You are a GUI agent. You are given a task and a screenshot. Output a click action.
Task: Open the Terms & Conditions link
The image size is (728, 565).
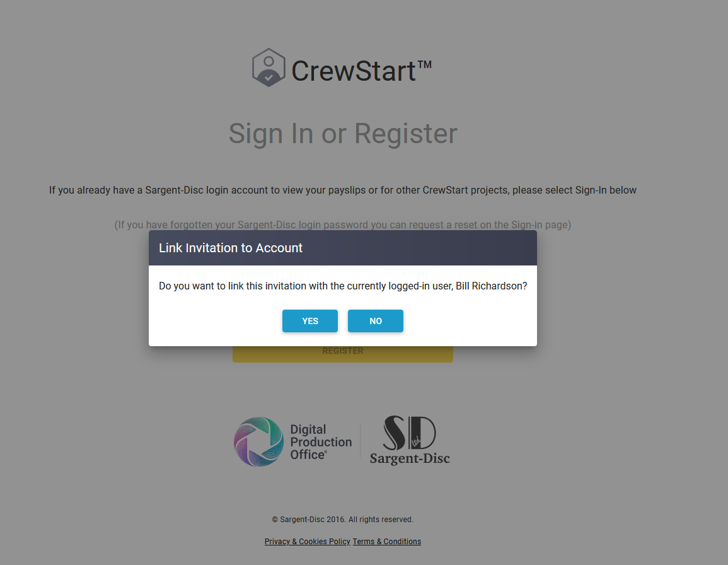387,541
